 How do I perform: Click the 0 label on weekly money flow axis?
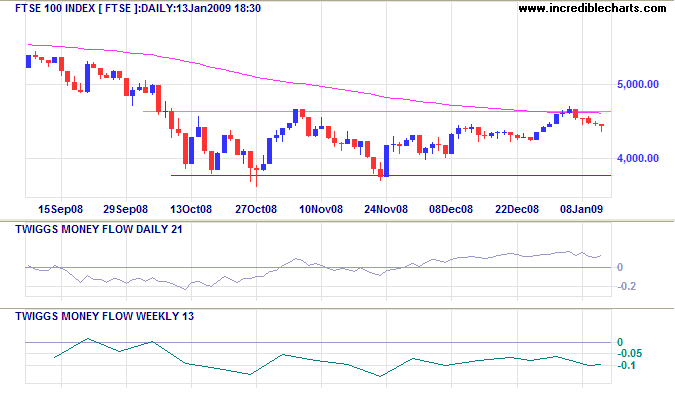(x=620, y=343)
